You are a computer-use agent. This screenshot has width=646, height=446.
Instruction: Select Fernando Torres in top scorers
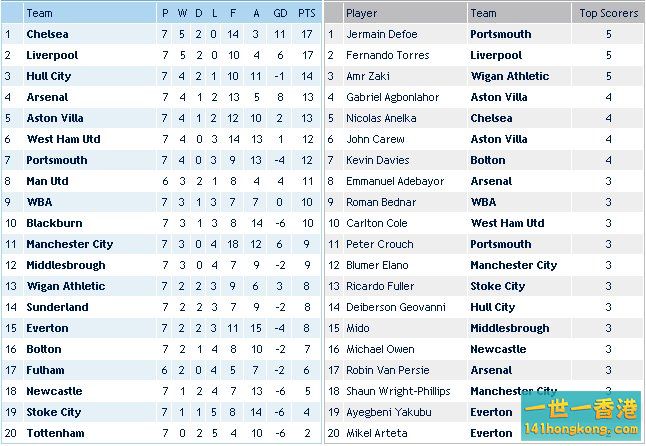(x=387, y=55)
